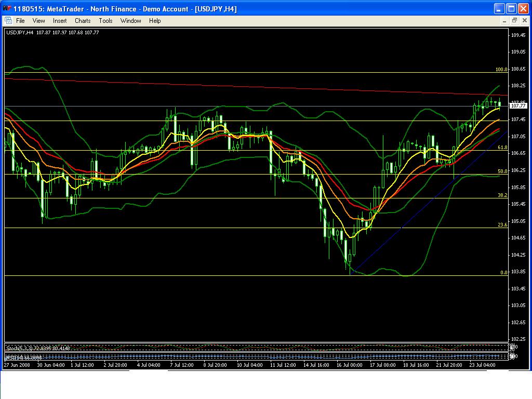Maximize the MetaTrader main window
This screenshot has height=399, width=532.
coord(511,9)
